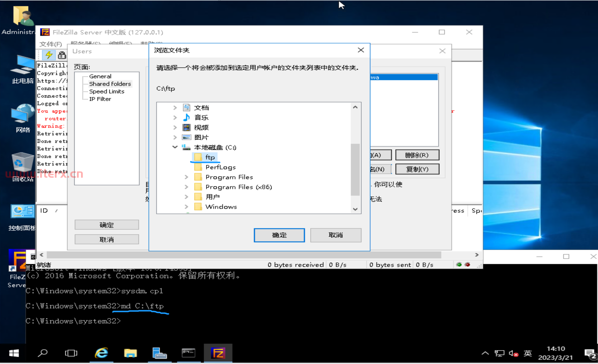The height and width of the screenshot is (364, 598).
Task: Open the 文件(F) menu
Action: tap(51, 44)
